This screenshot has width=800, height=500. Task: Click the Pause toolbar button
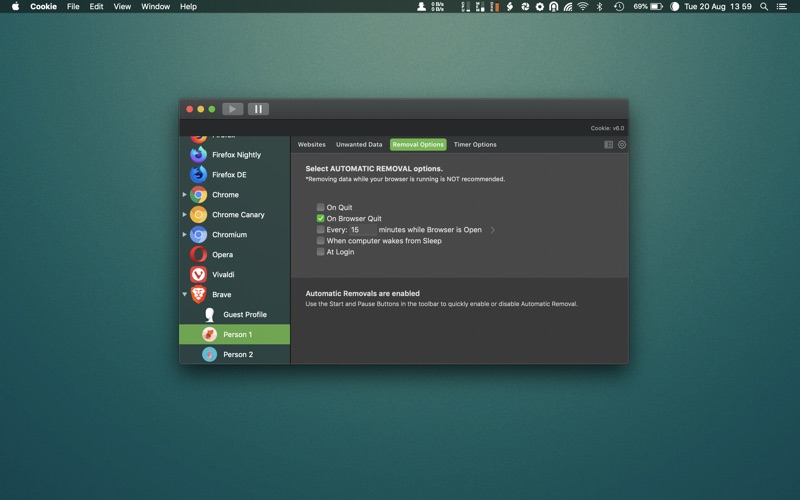[x=258, y=109]
